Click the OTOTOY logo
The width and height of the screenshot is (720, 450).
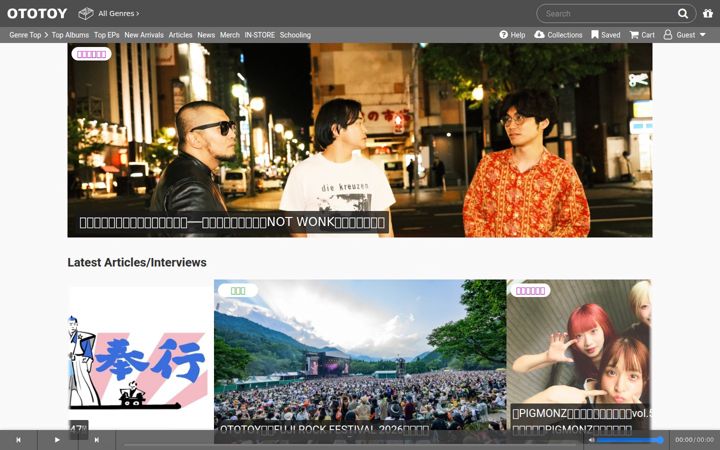point(37,13)
